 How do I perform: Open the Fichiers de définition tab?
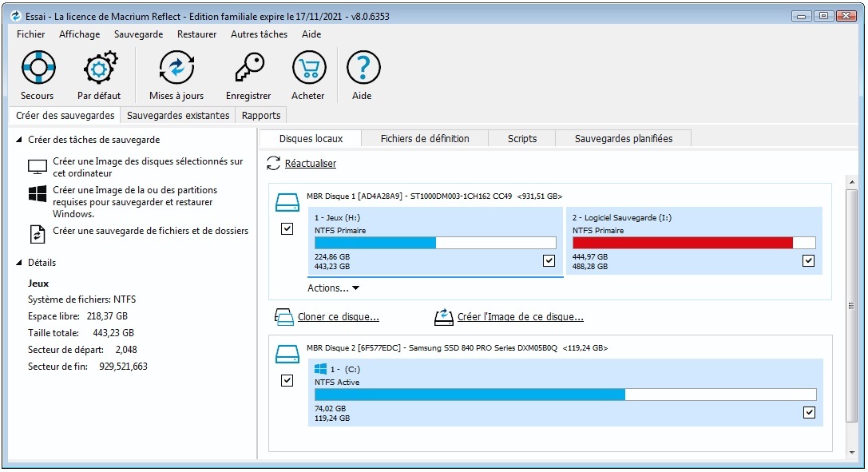pyautogui.click(x=425, y=139)
